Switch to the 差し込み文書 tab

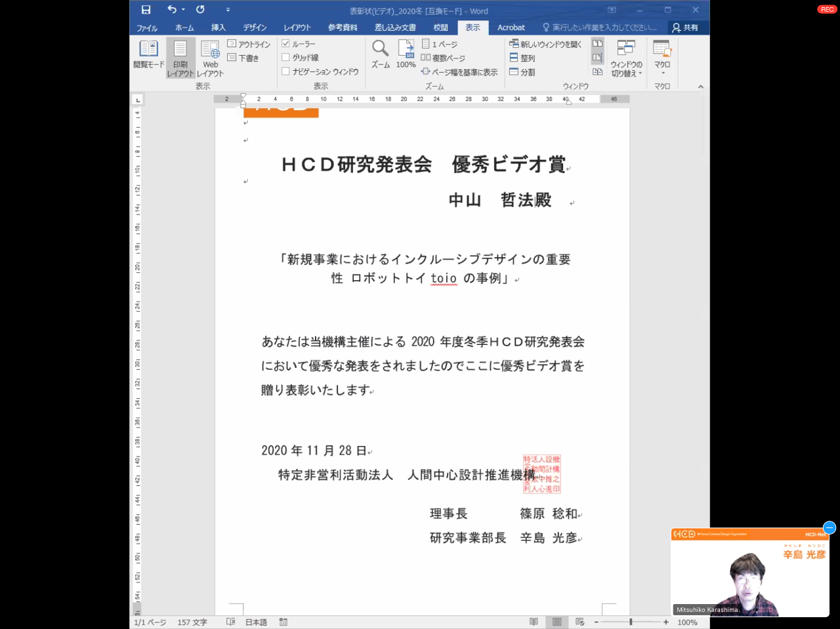(x=395, y=28)
